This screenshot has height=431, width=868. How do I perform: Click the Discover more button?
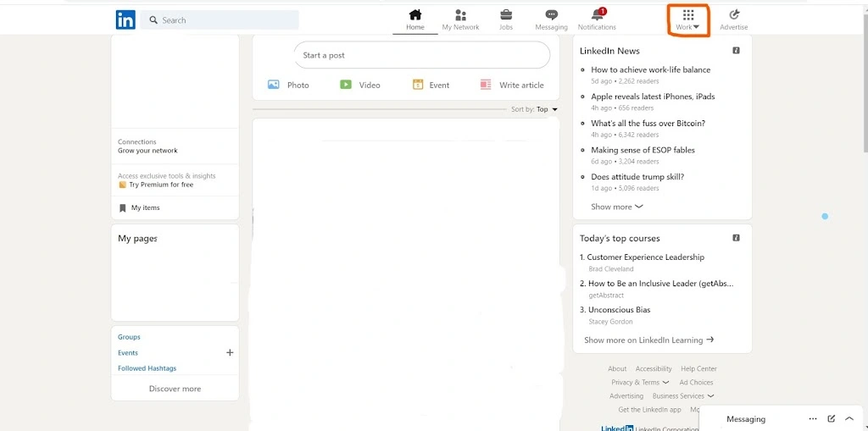click(x=175, y=389)
